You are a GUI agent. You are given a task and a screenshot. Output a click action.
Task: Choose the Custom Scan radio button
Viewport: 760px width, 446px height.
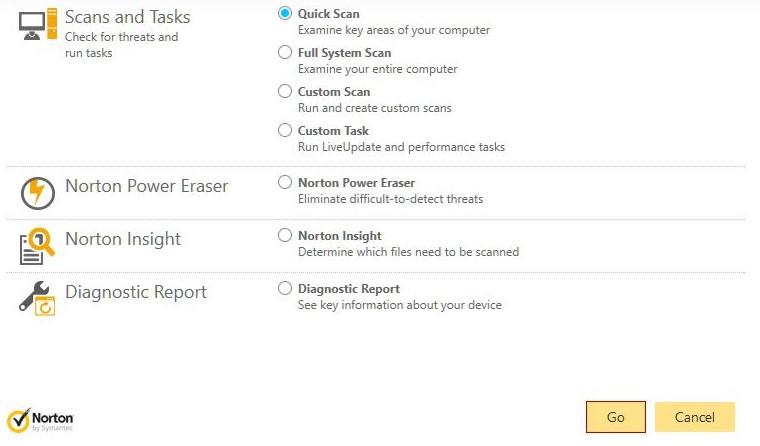[x=285, y=92]
